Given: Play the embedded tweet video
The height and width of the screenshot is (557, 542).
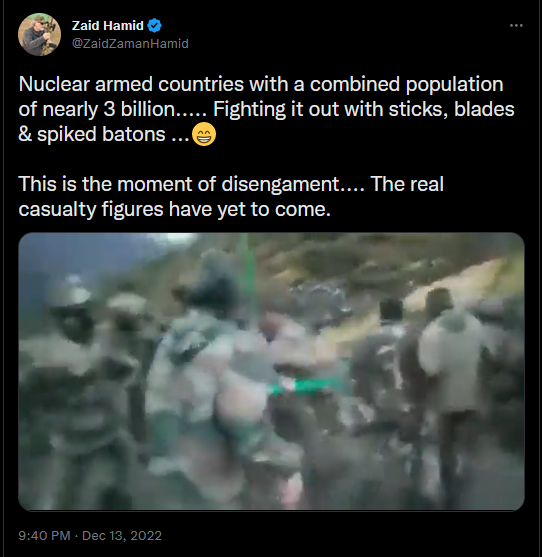Looking at the screenshot, I should [x=271, y=372].
